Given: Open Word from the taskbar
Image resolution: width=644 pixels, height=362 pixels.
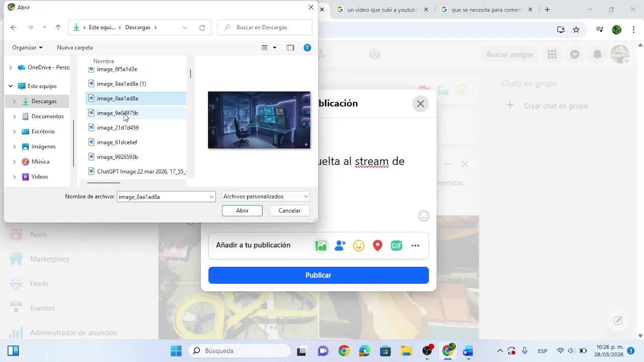Looking at the screenshot, I should tap(468, 351).
